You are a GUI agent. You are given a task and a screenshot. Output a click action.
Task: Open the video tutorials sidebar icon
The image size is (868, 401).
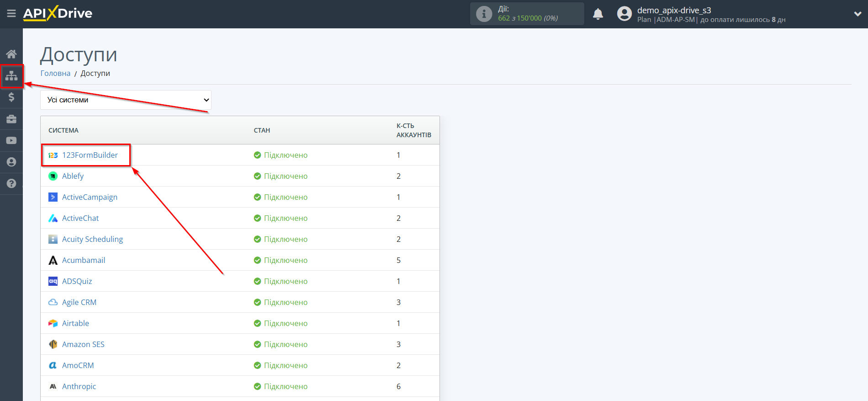point(11,140)
